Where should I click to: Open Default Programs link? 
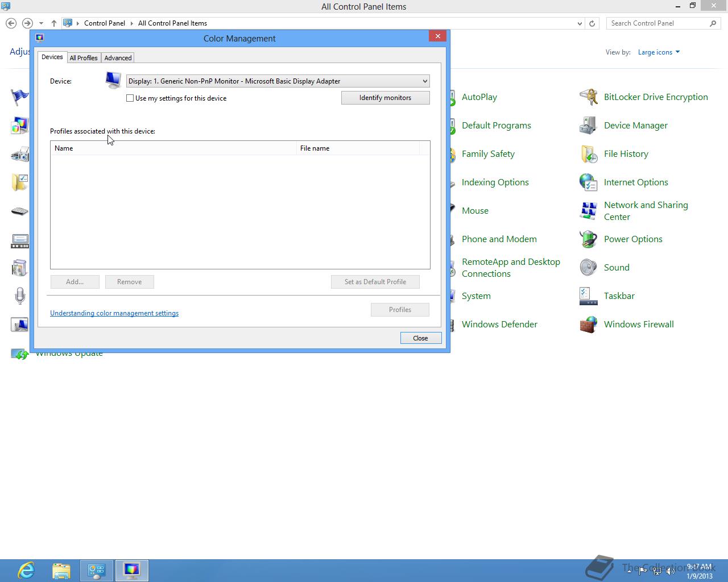[497, 126]
